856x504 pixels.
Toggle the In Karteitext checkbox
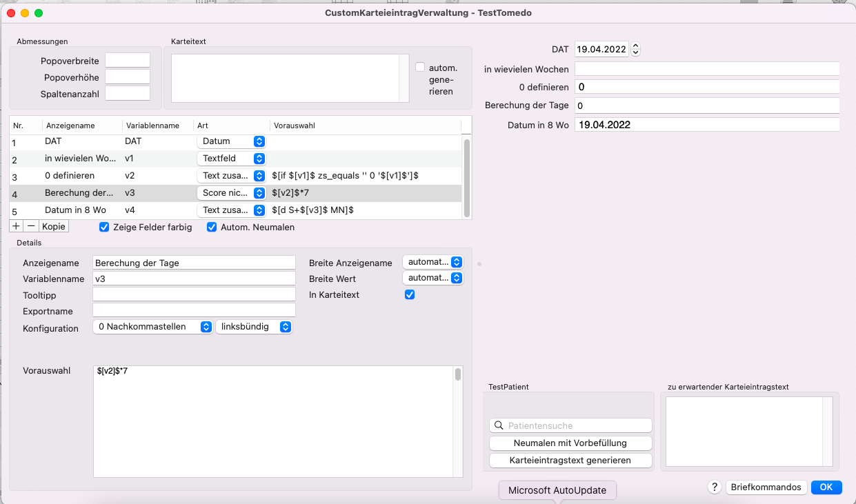click(x=410, y=295)
